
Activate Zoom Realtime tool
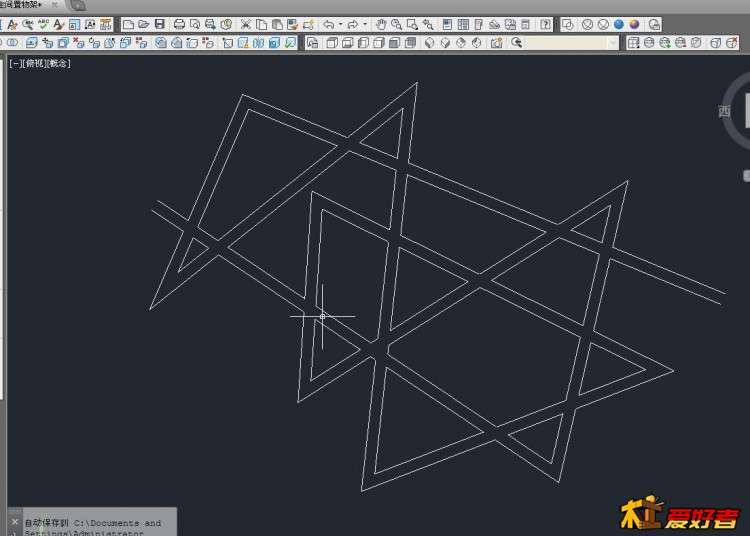397,24
